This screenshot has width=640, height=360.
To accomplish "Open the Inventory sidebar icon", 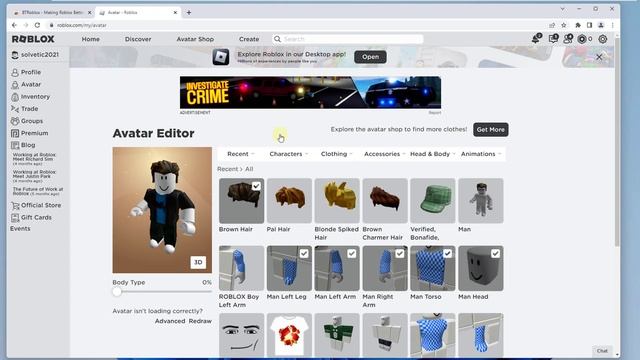I will tap(15, 97).
